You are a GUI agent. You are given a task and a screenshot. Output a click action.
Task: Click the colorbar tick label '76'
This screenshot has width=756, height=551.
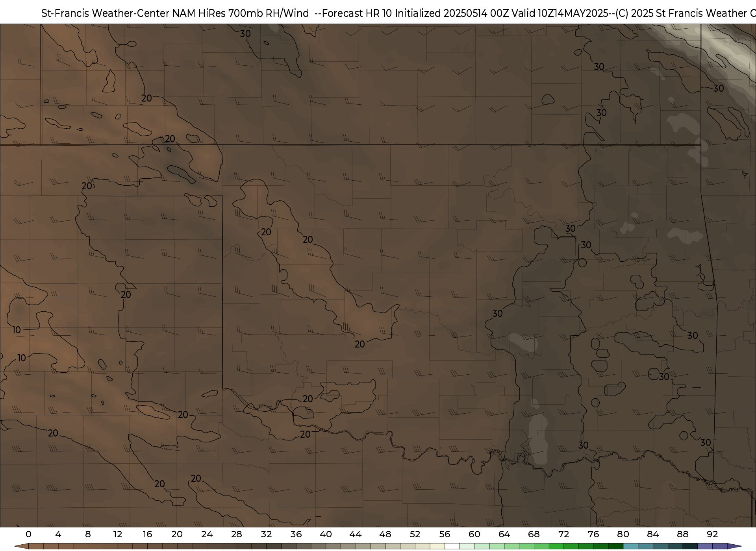[x=593, y=534]
